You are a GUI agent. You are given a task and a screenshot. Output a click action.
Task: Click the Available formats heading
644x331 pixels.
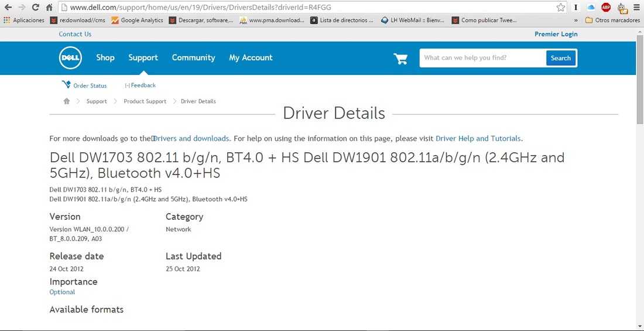pyautogui.click(x=86, y=309)
